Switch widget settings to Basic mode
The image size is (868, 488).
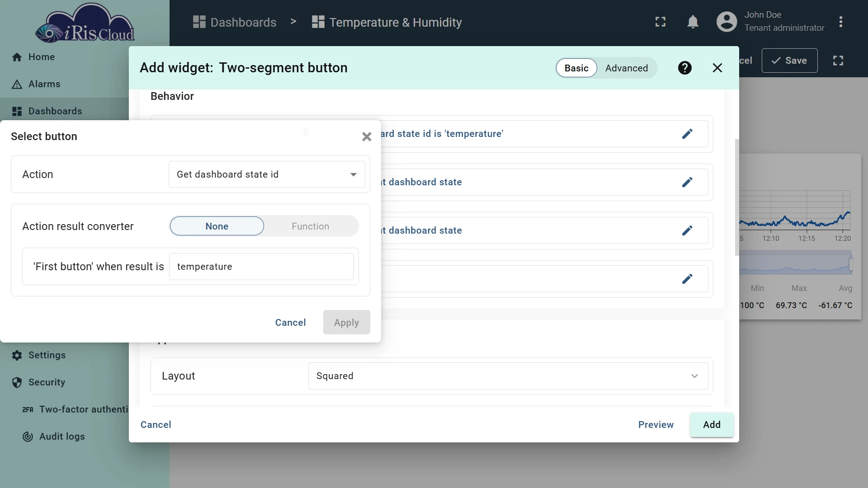click(576, 68)
